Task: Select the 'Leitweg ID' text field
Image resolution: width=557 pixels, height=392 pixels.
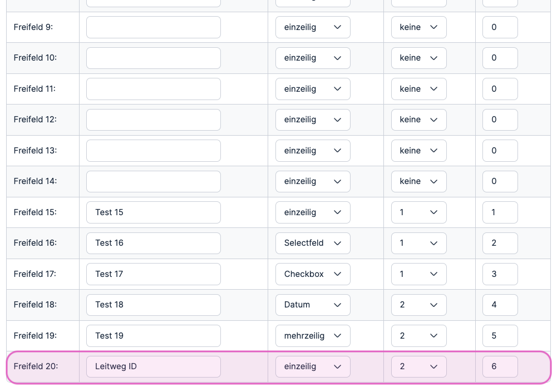Action: point(154,366)
